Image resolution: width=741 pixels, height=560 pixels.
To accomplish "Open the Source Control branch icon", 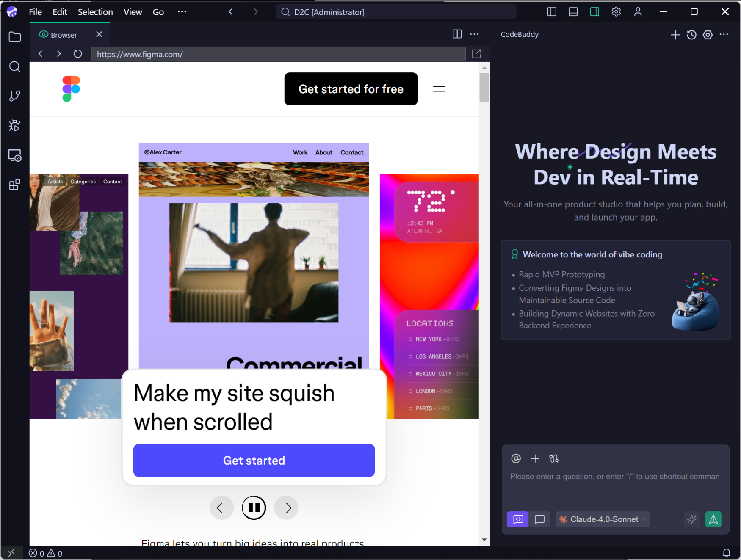I will point(15,96).
